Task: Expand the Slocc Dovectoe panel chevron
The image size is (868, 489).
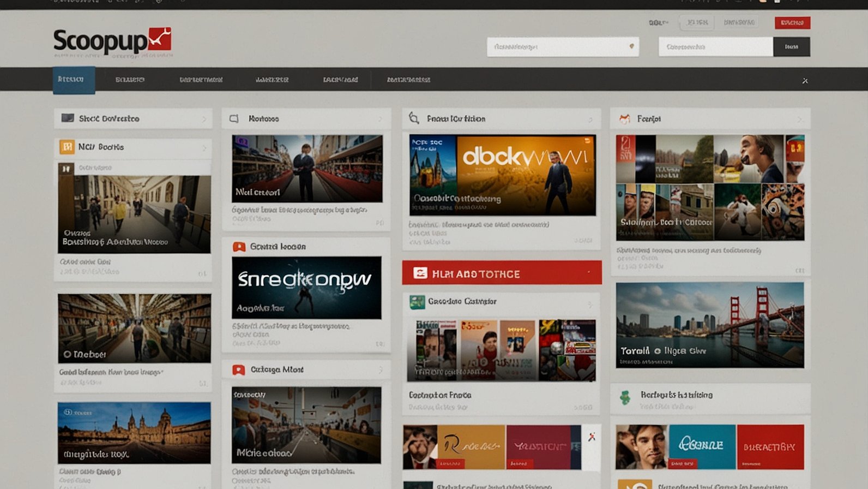Action: click(x=204, y=119)
